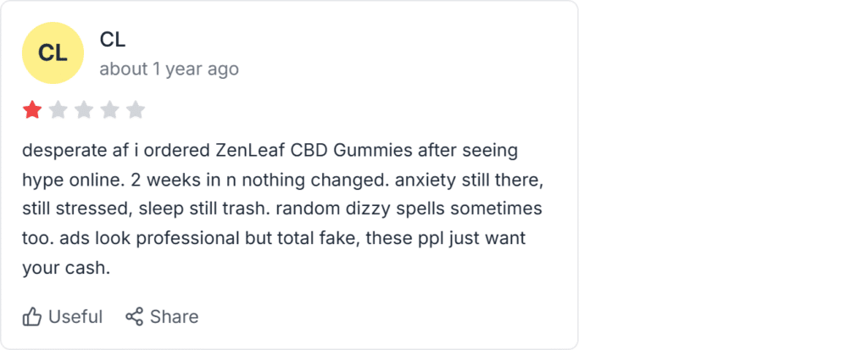Viewport: 868px width, 350px height.
Task: Click the last line 'your cash.'
Action: click(x=66, y=268)
